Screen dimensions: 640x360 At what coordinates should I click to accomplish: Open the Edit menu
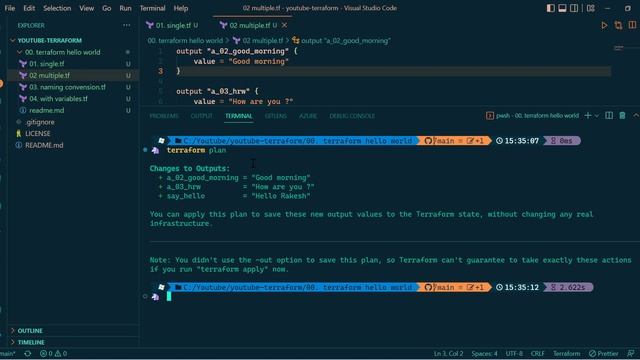point(29,8)
